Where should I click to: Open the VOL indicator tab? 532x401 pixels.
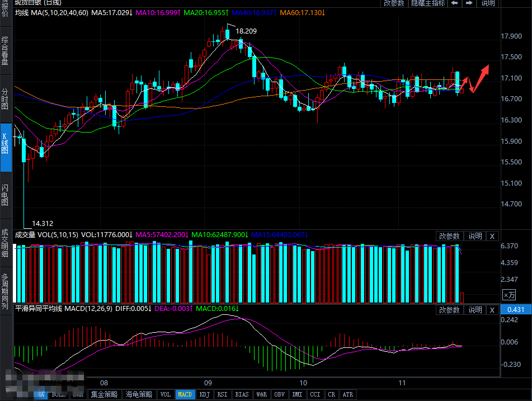point(166,394)
